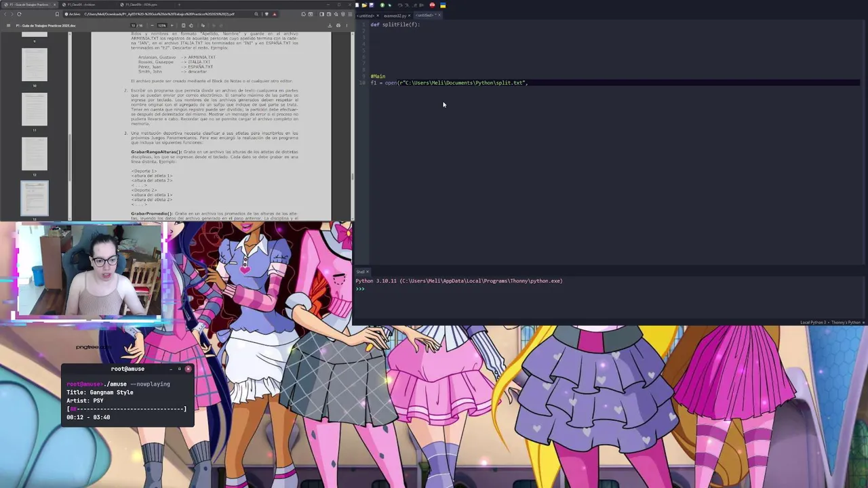Image resolution: width=868 pixels, height=488 pixels.
Task: Zoom in the PDF with plus
Action: pyautogui.click(x=172, y=25)
